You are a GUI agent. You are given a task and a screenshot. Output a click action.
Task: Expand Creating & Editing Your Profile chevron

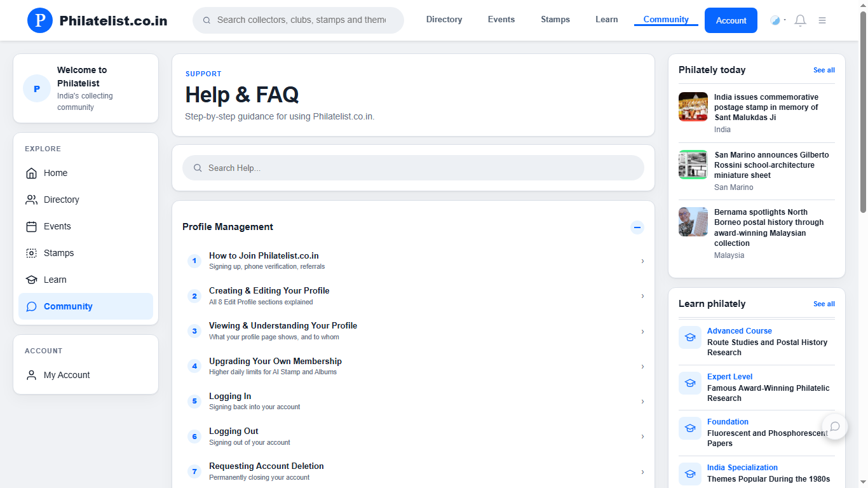pyautogui.click(x=642, y=296)
